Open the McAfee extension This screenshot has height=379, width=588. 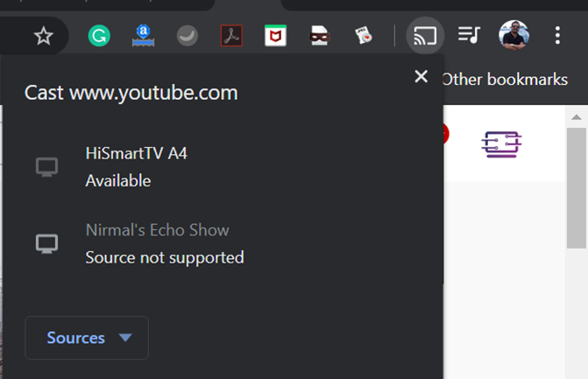(x=276, y=36)
